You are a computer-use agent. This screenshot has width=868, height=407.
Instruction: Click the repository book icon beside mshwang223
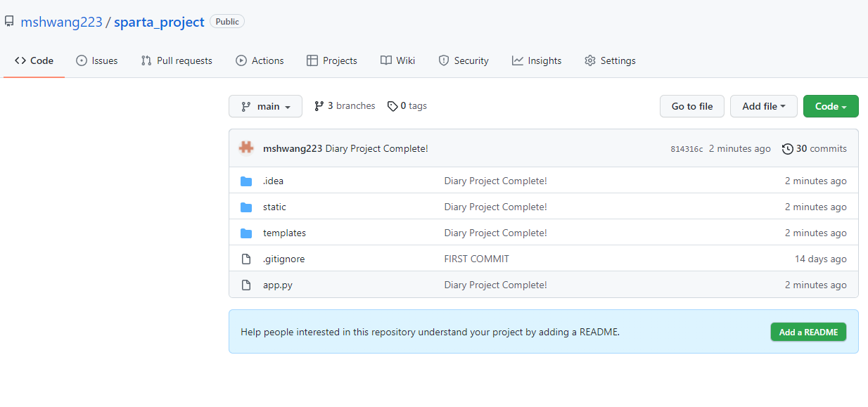[9, 22]
